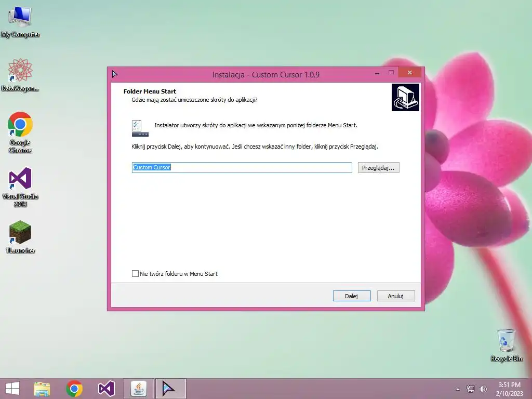Close the Custom Cursor installer window
This screenshot has width=532, height=399.
click(x=410, y=73)
